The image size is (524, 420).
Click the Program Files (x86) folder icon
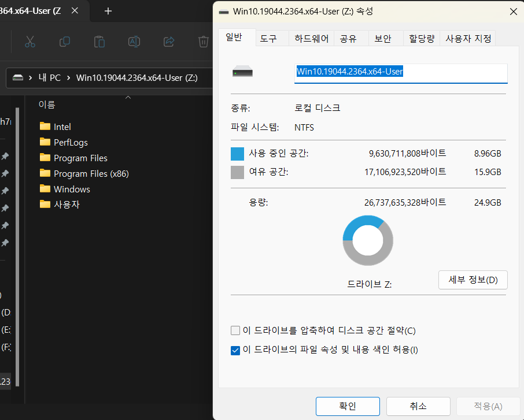click(x=45, y=173)
